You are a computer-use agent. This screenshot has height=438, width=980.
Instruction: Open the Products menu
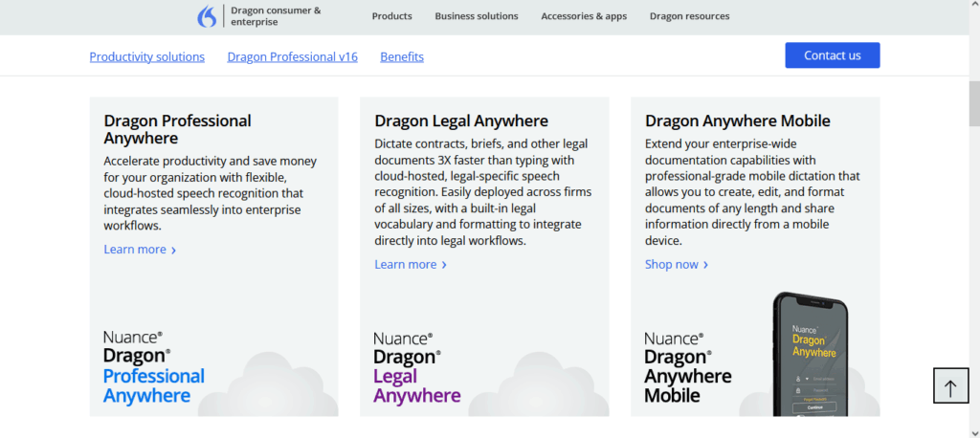click(391, 16)
